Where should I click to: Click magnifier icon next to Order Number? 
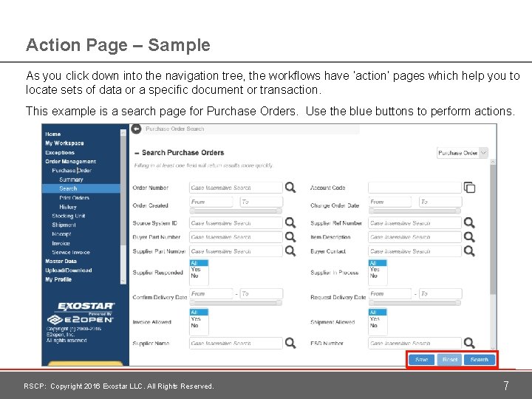290,187
